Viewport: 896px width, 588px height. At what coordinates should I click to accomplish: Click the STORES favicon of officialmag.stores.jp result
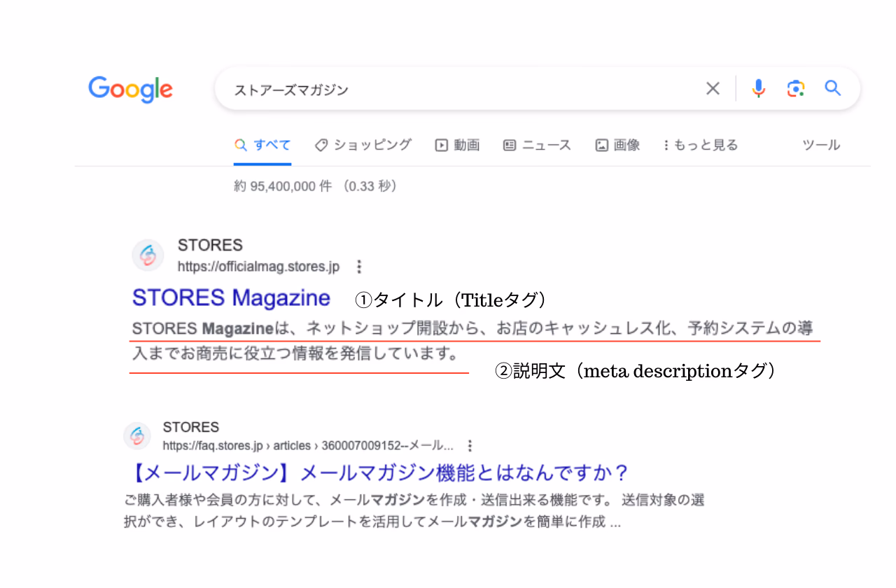(148, 255)
